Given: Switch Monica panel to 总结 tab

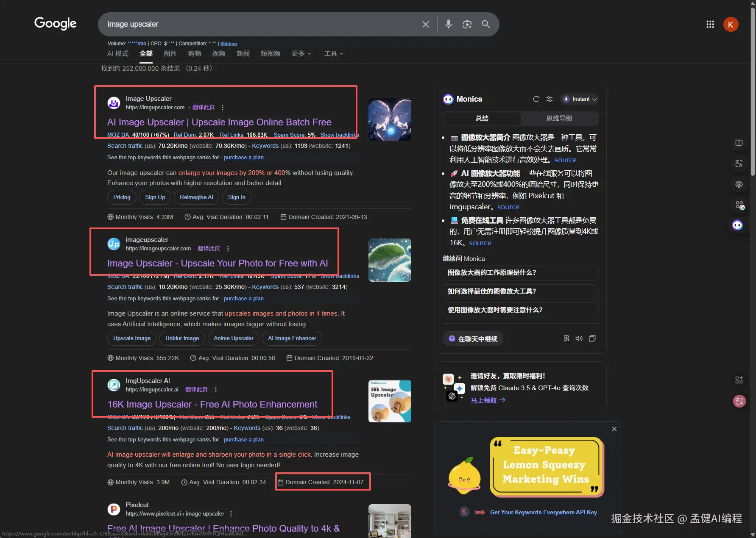Looking at the screenshot, I should pos(482,119).
